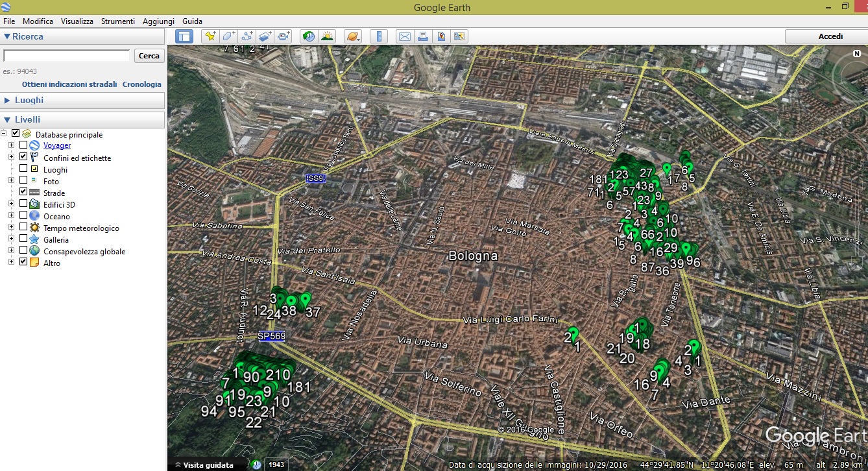This screenshot has height=471, width=868.
Task: Click the Cerca search button
Action: [x=149, y=56]
